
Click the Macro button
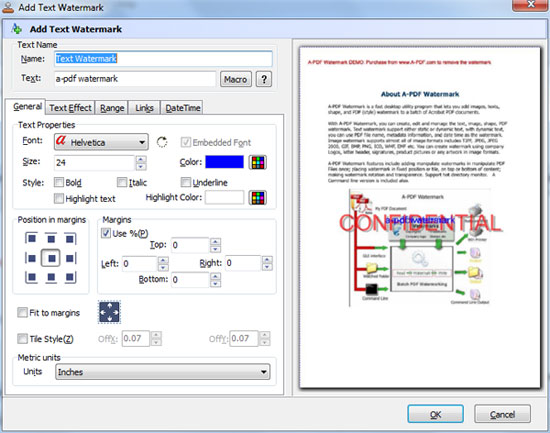point(236,79)
